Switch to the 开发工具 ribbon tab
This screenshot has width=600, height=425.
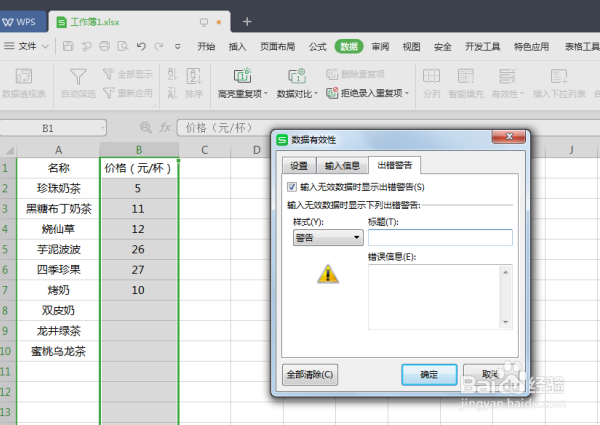[x=483, y=47]
